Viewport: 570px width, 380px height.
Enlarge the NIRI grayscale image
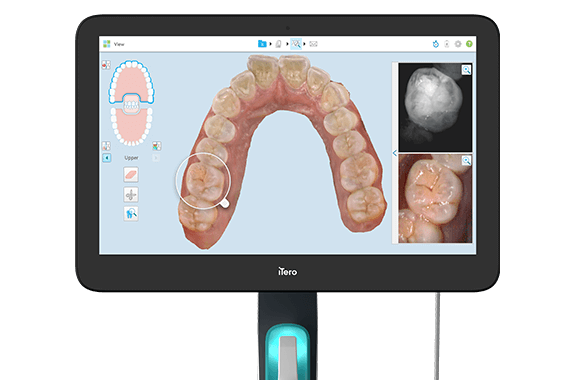(x=466, y=69)
